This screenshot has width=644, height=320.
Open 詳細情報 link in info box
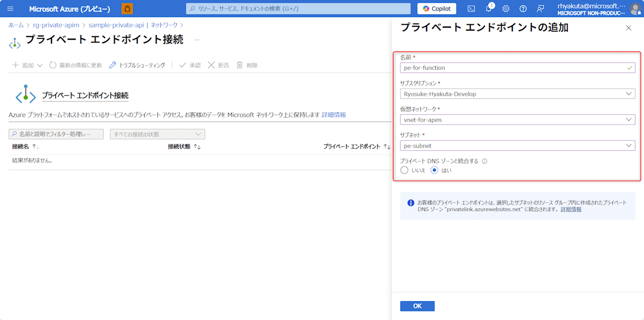point(571,209)
